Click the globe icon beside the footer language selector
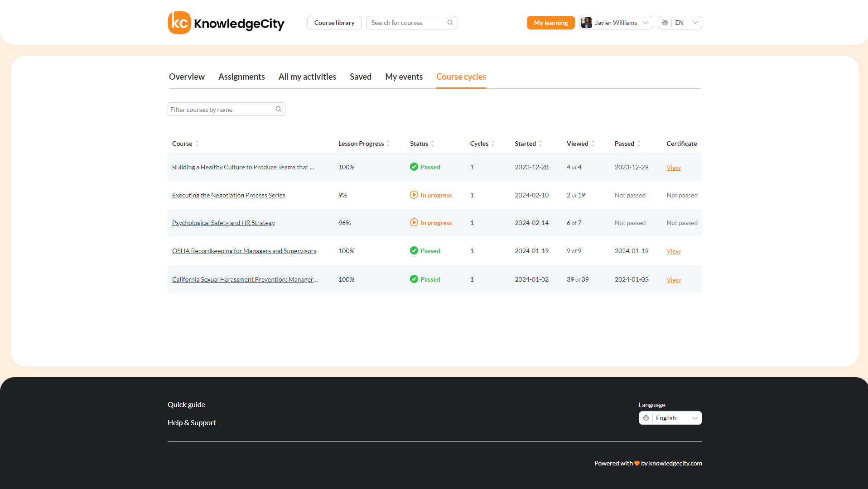The height and width of the screenshot is (489, 868). pos(646,417)
